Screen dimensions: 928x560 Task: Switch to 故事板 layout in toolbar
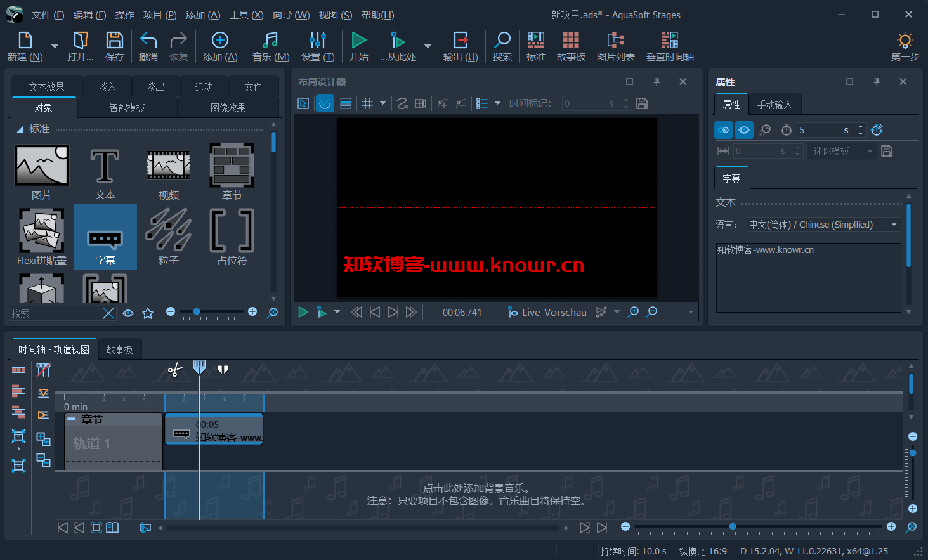(571, 47)
